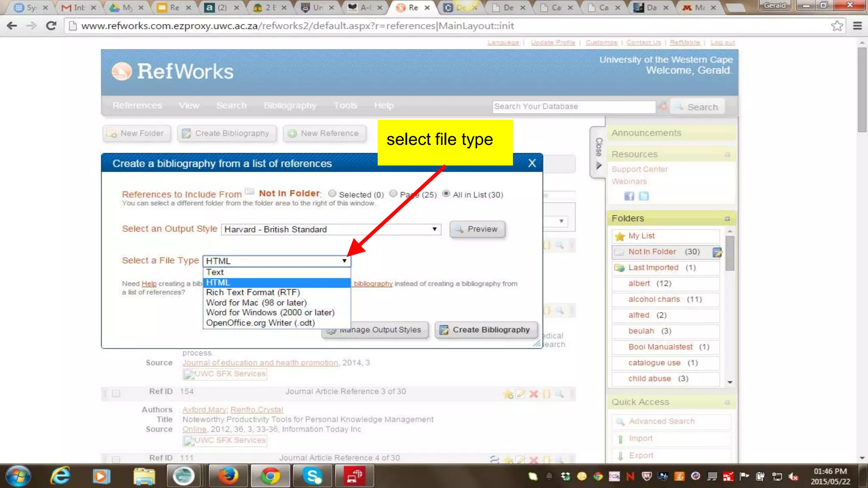The image size is (868, 488).
Task: Click the Last Imported folder icon
Action: 620,268
